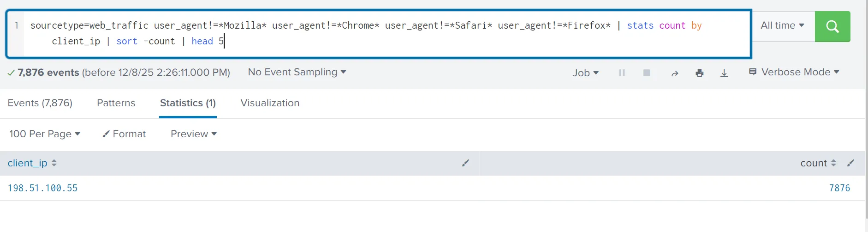This screenshot has width=868, height=232.
Task: Click the client_ip column header
Action: [x=28, y=163]
